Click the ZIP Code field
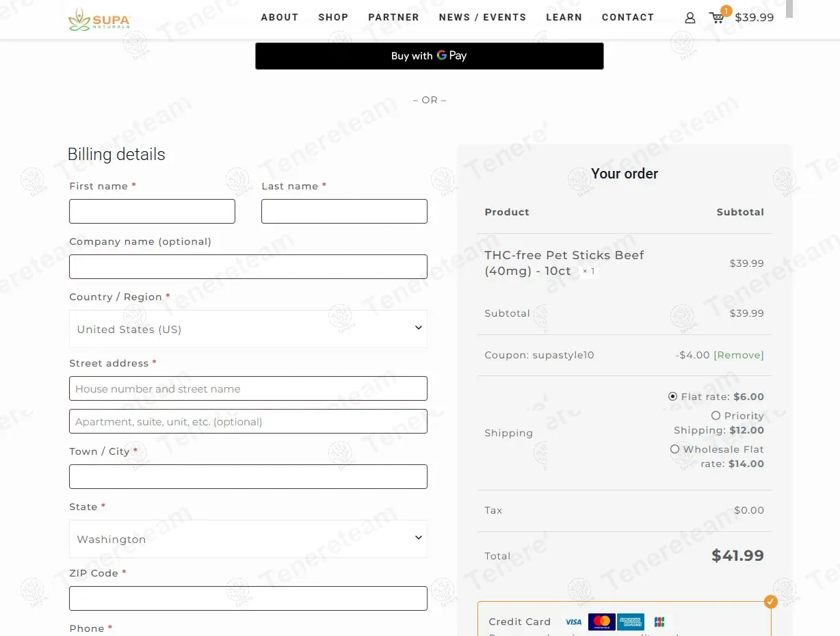The width and height of the screenshot is (840, 636). (x=248, y=598)
